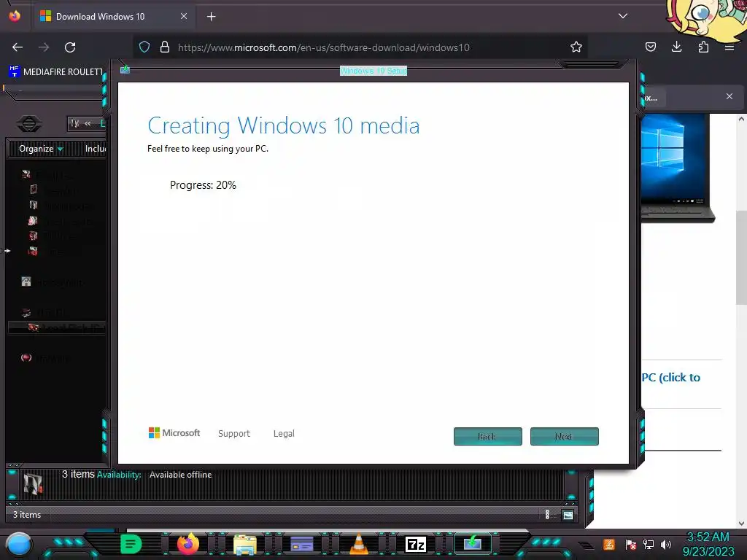747x560 pixels.
Task: Click the 3 items status bar text
Action: point(27,515)
